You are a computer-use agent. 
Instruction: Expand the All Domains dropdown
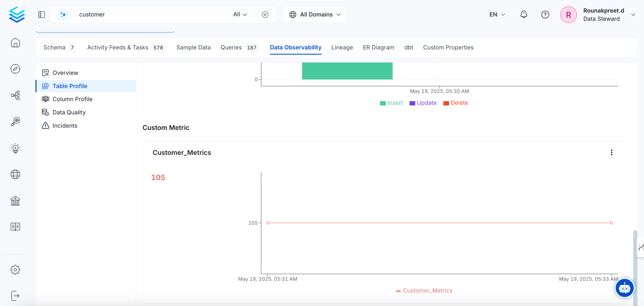pyautogui.click(x=314, y=15)
